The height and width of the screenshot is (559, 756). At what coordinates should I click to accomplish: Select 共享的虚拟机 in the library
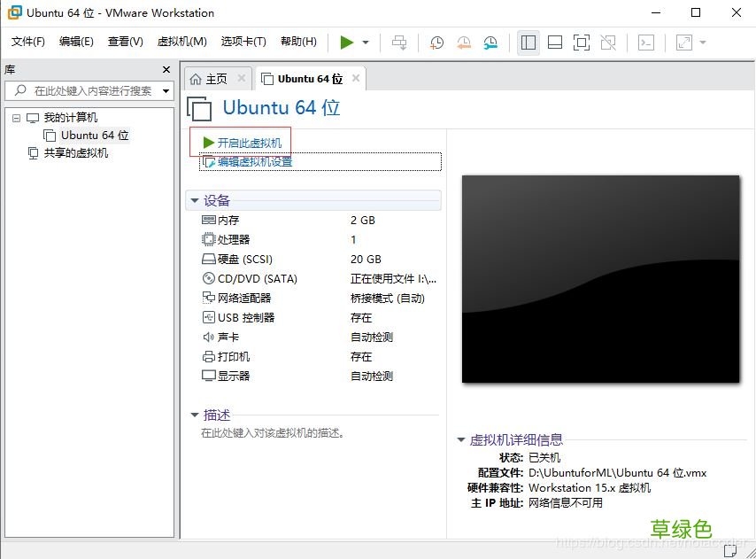(x=76, y=153)
